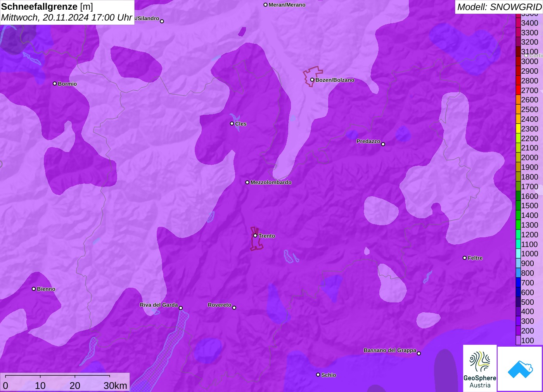This screenshot has height=392, width=543.
Task: Click the Bolzano city boundary outline
Action: click(x=313, y=76)
